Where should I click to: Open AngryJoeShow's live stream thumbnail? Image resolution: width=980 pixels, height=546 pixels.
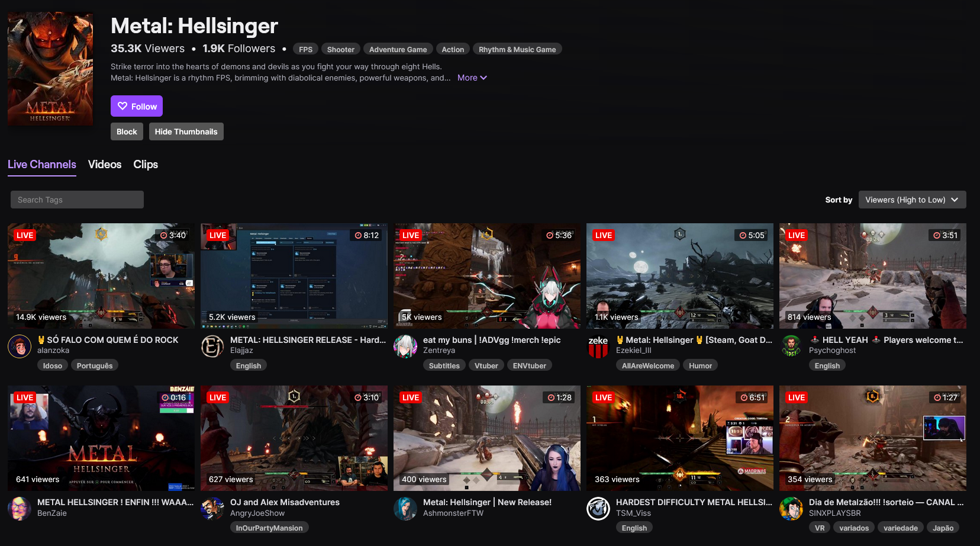(294, 438)
